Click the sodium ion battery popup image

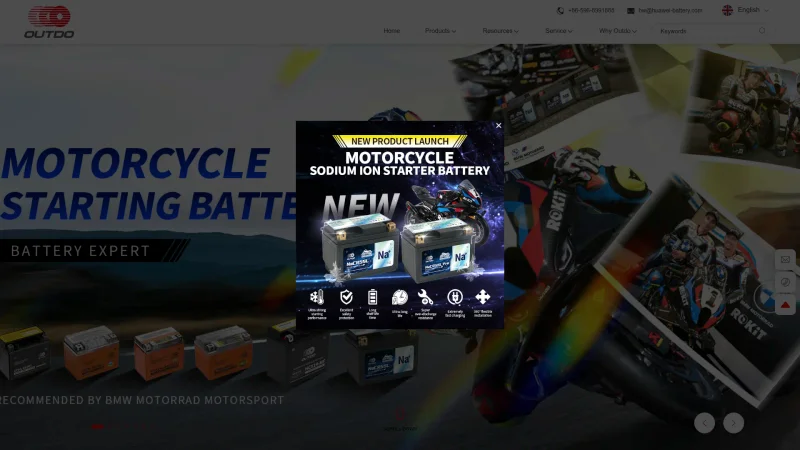pos(400,225)
